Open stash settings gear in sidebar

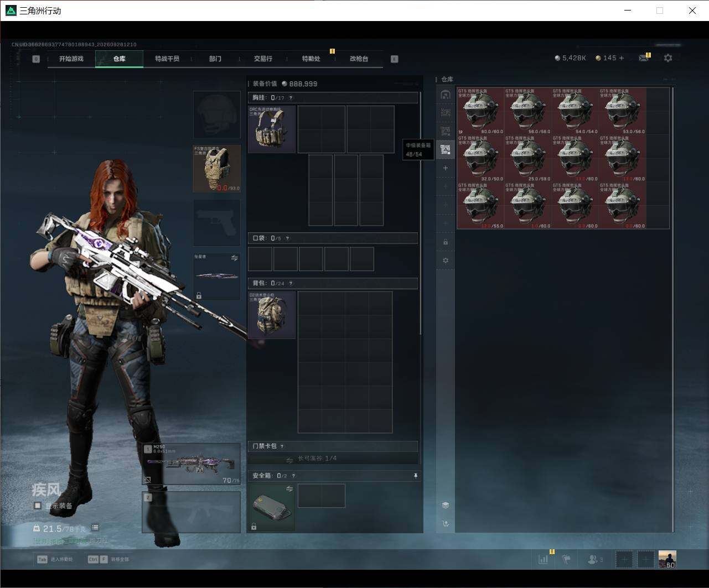[x=446, y=261]
